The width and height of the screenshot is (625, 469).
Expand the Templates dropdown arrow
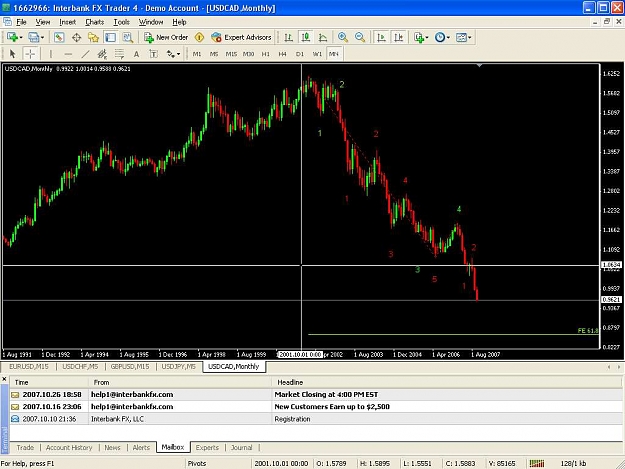[470, 37]
